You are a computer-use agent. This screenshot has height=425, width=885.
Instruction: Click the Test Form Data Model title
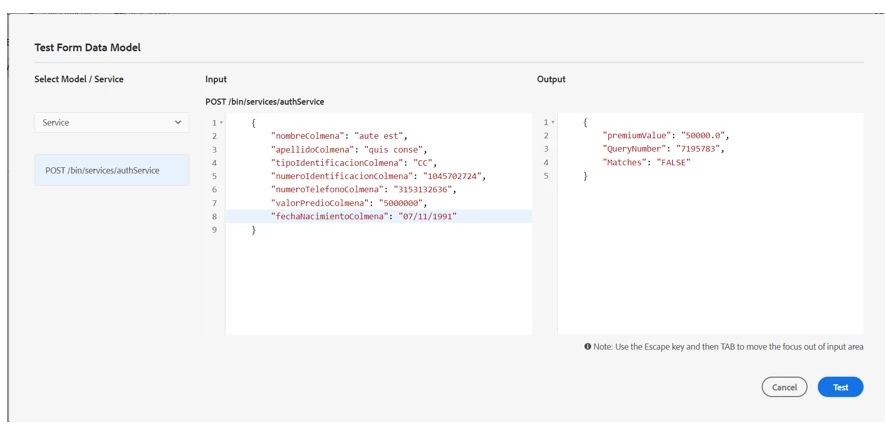pos(87,48)
